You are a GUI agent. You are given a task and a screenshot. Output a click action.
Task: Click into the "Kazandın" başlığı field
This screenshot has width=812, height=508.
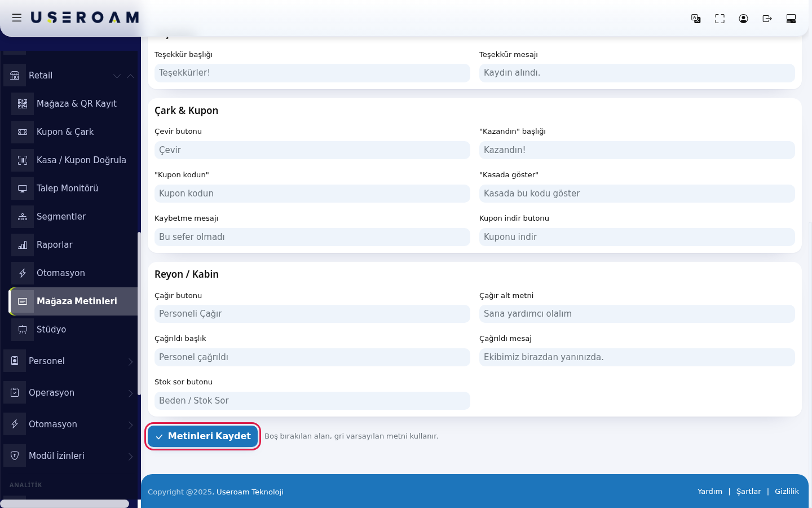[637, 150]
